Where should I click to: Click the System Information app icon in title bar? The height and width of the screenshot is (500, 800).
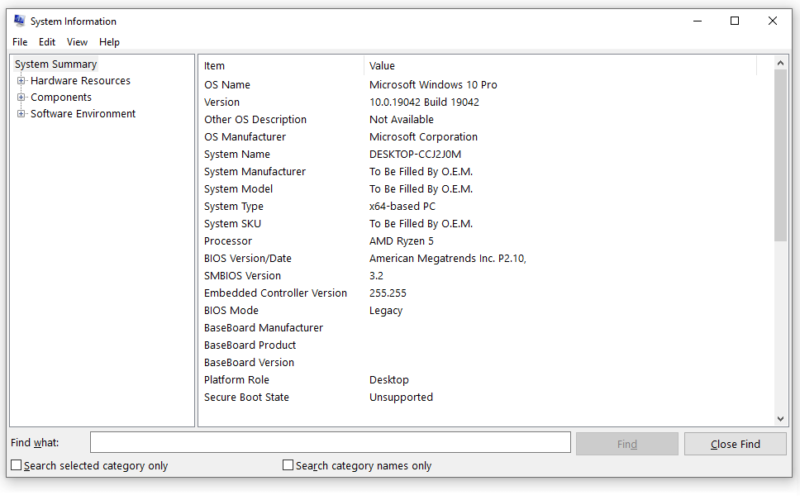(19, 20)
